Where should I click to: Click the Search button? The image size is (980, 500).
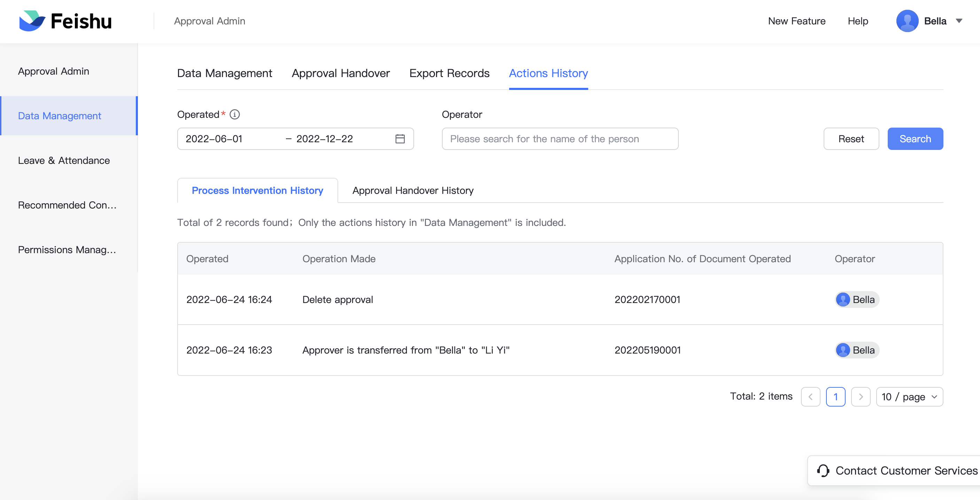click(x=915, y=139)
